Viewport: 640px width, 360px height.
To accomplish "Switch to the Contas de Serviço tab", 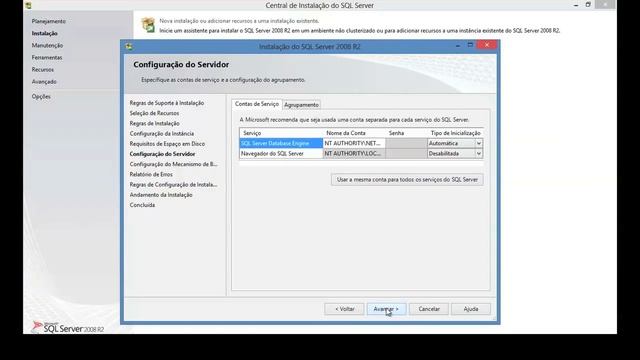I will (x=257, y=104).
